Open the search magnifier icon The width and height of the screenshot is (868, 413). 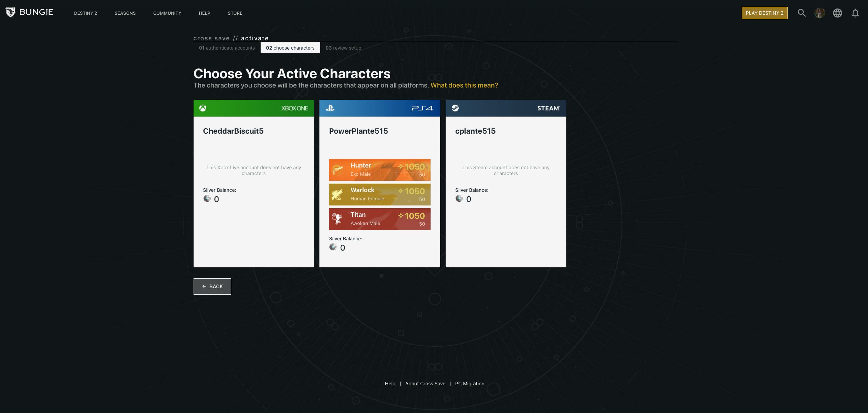coord(802,13)
